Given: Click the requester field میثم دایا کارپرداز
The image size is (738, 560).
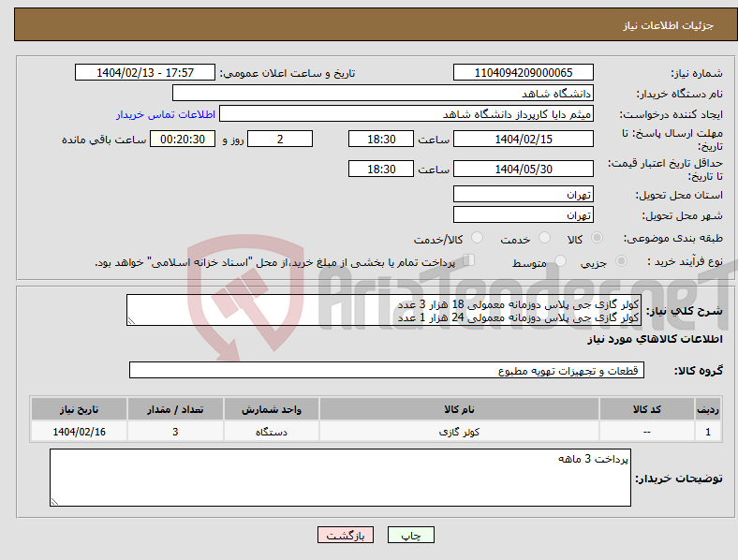Looking at the screenshot, I should [406, 114].
